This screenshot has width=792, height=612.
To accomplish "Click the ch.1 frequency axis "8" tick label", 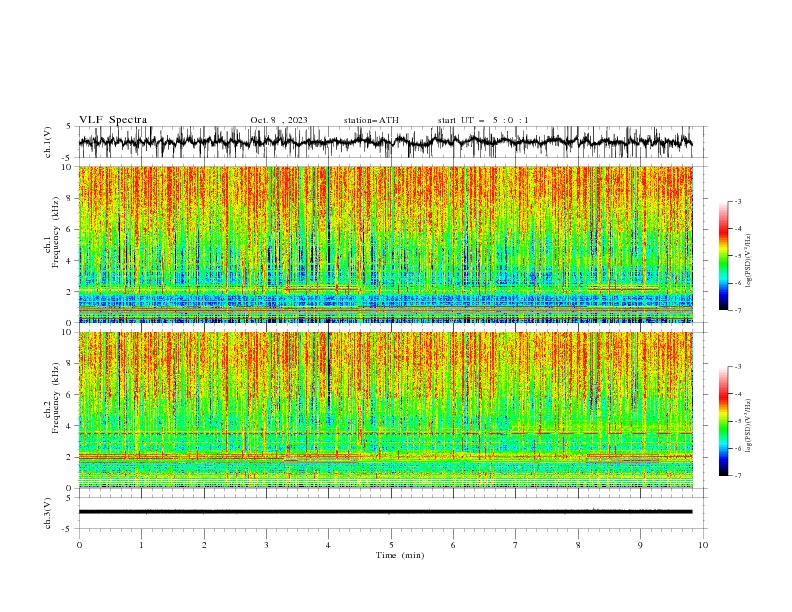I will [70, 198].
